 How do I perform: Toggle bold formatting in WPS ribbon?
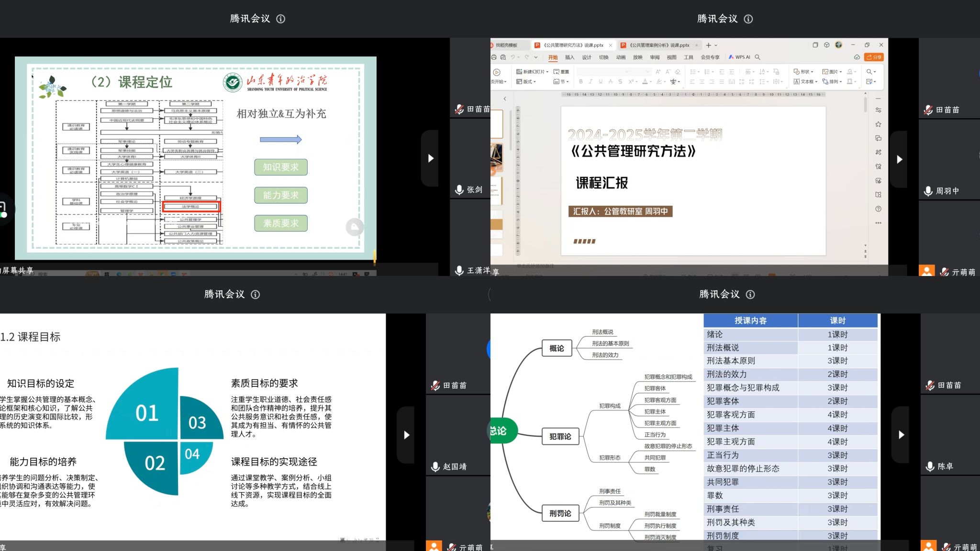581,82
